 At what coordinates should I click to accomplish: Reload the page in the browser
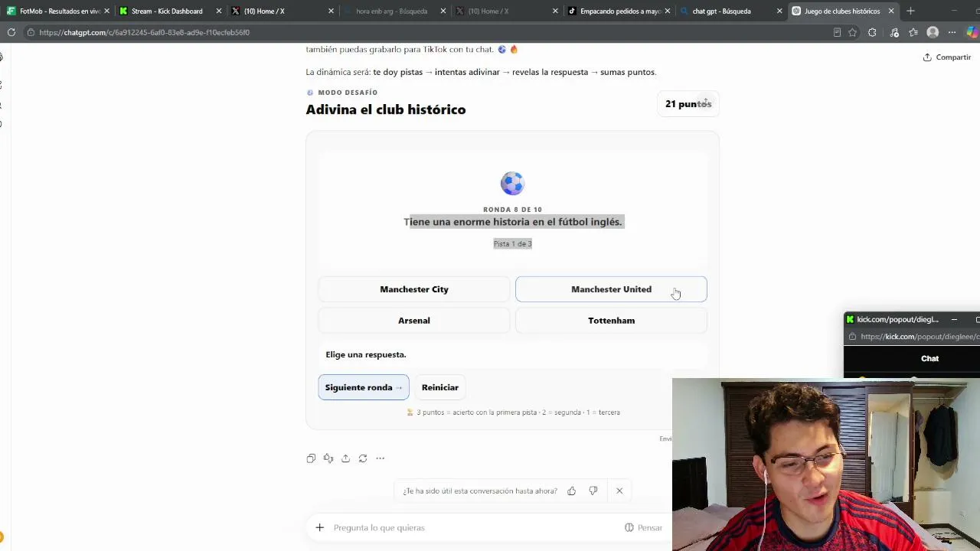[11, 32]
